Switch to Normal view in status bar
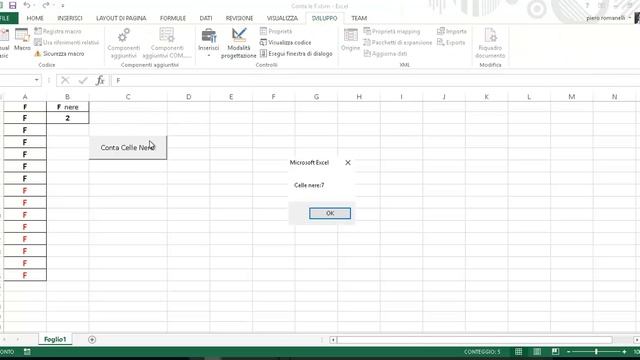The width and height of the screenshot is (640, 360). pos(518,351)
